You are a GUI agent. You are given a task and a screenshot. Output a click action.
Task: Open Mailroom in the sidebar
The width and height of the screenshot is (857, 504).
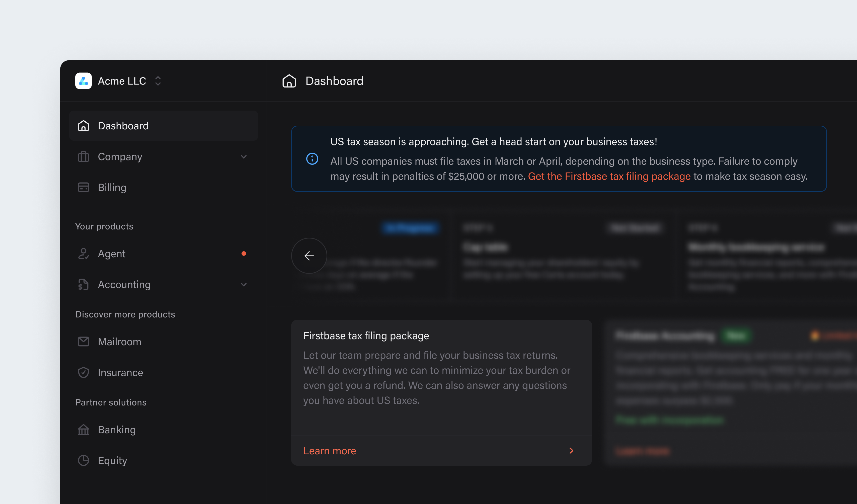coord(164,342)
